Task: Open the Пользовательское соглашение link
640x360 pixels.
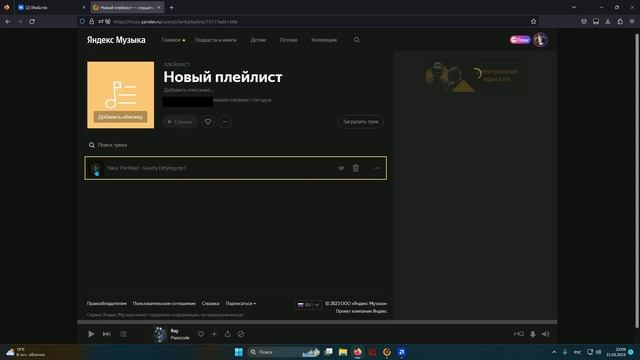Action: coord(164,303)
